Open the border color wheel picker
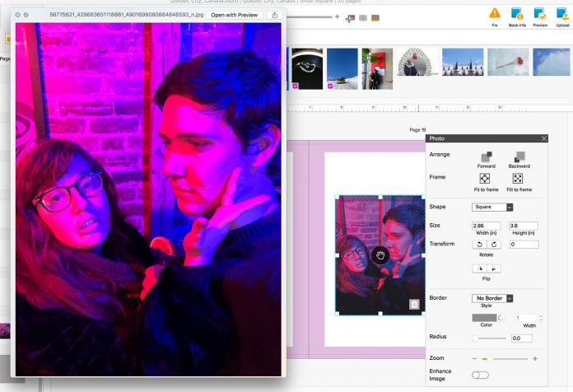The image size is (573, 392). click(x=501, y=317)
